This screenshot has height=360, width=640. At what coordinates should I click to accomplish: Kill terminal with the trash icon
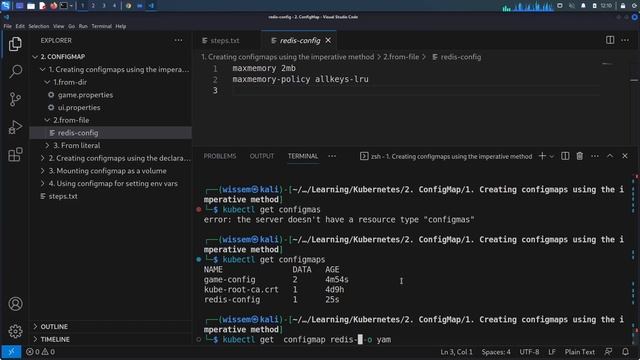pyautogui.click(x=580, y=156)
